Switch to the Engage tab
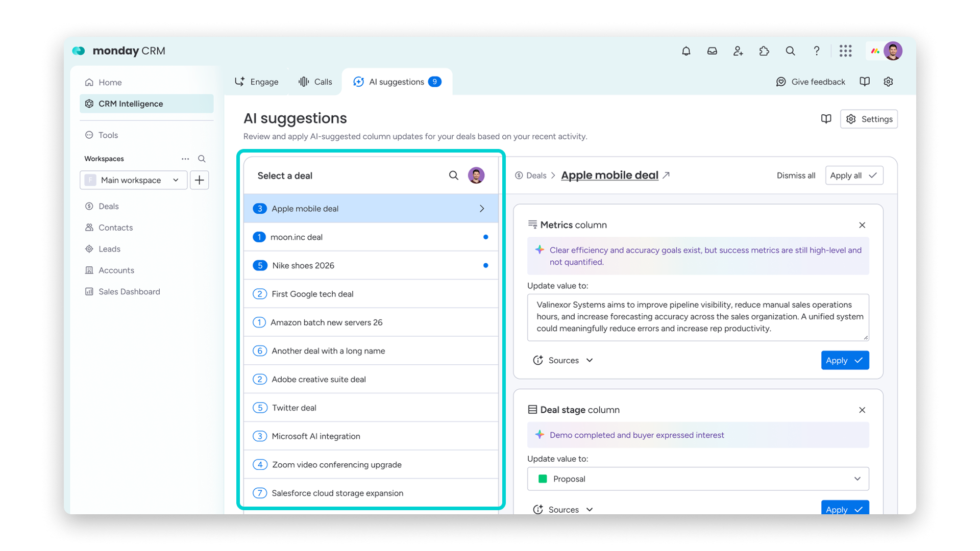 (x=257, y=82)
